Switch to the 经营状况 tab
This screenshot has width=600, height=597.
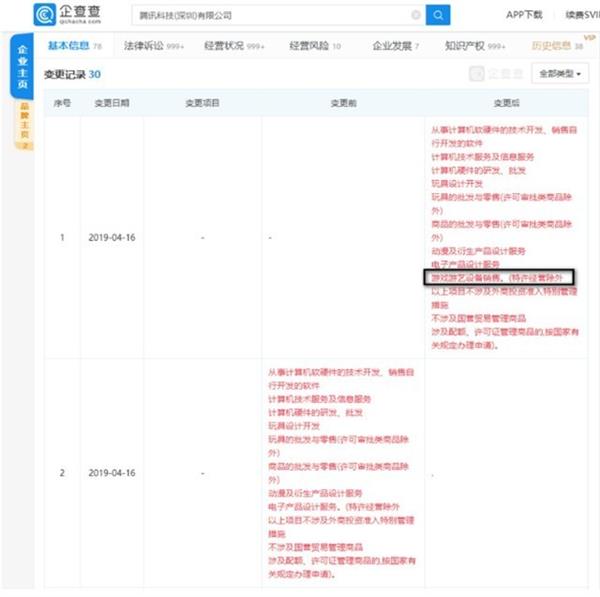click(x=234, y=46)
